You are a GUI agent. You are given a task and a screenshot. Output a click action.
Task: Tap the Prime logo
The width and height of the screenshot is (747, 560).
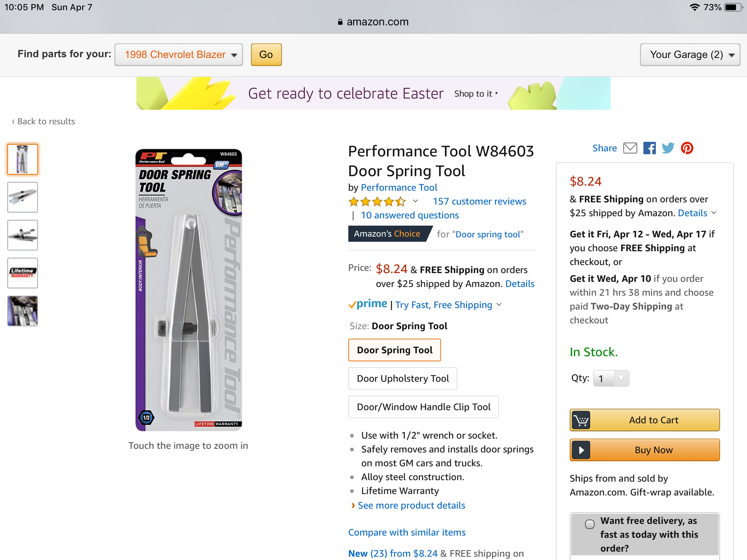coord(368,305)
